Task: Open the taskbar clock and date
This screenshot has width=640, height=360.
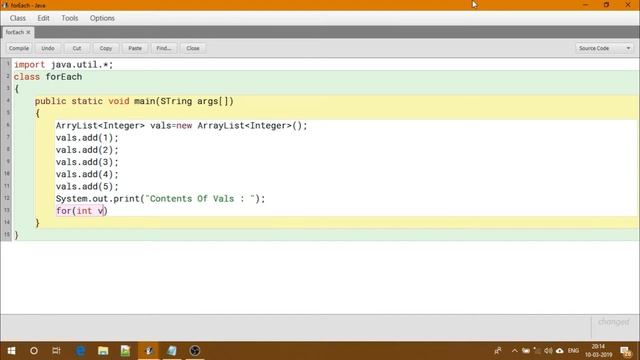Action: (x=598, y=351)
